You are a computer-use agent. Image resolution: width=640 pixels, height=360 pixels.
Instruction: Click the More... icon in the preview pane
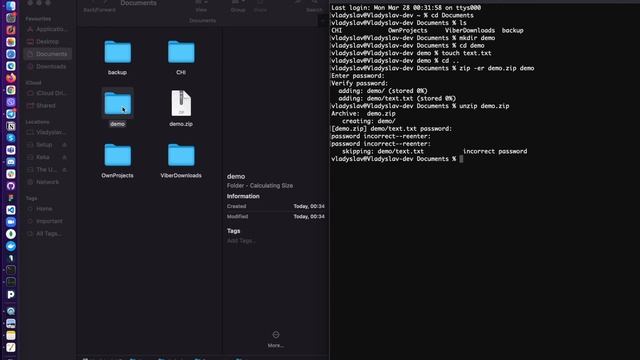276,335
